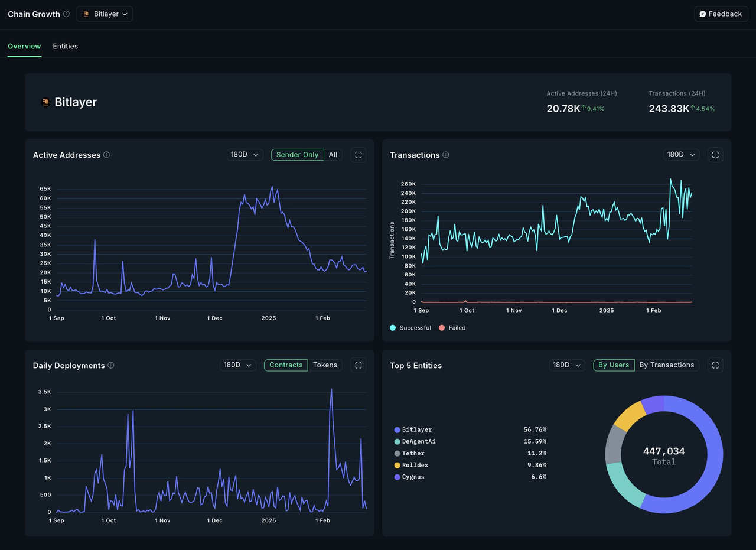Toggle Daily Deployments to Tokens
Screen dimensions: 756x550
pyautogui.click(x=325, y=365)
